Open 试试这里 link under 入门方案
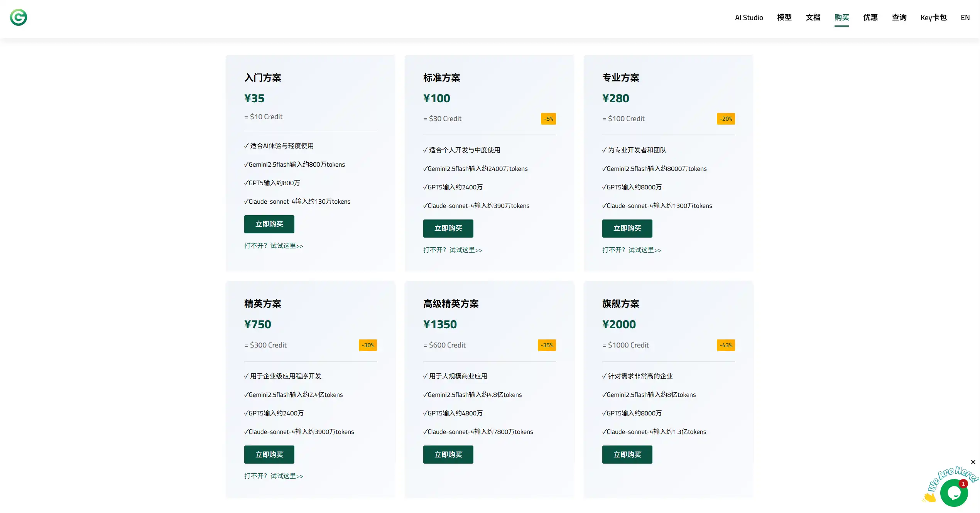The height and width of the screenshot is (513, 980). click(286, 246)
